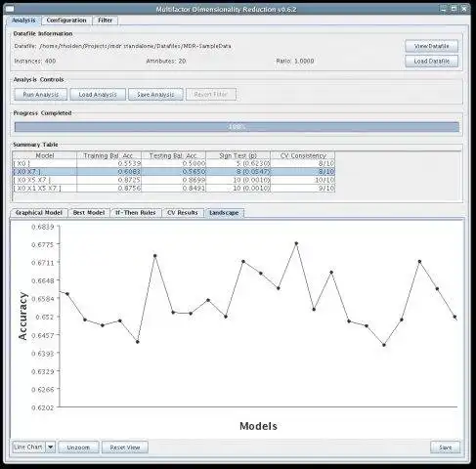
Task: Open the Line Chart type dropdown
Action: 33,447
